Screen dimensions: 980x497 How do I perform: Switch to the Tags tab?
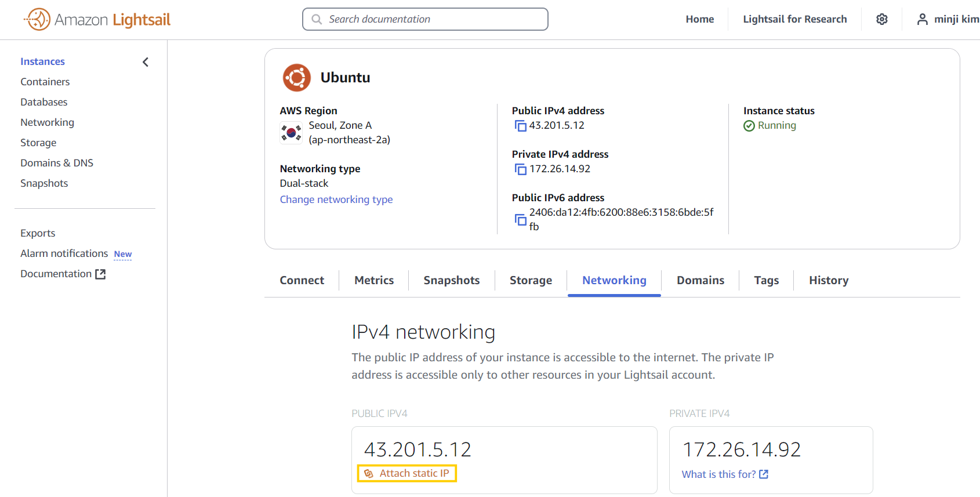(766, 280)
